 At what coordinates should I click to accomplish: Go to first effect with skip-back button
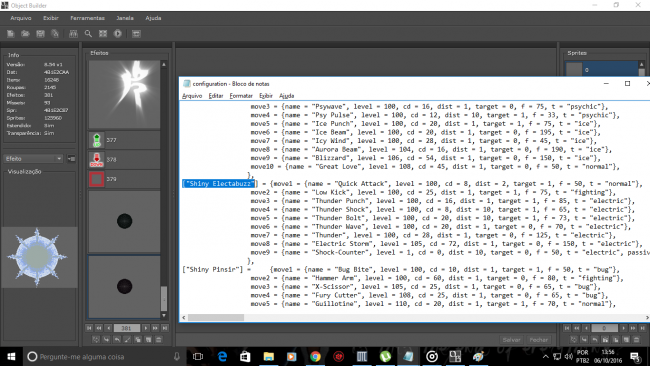(x=89, y=328)
